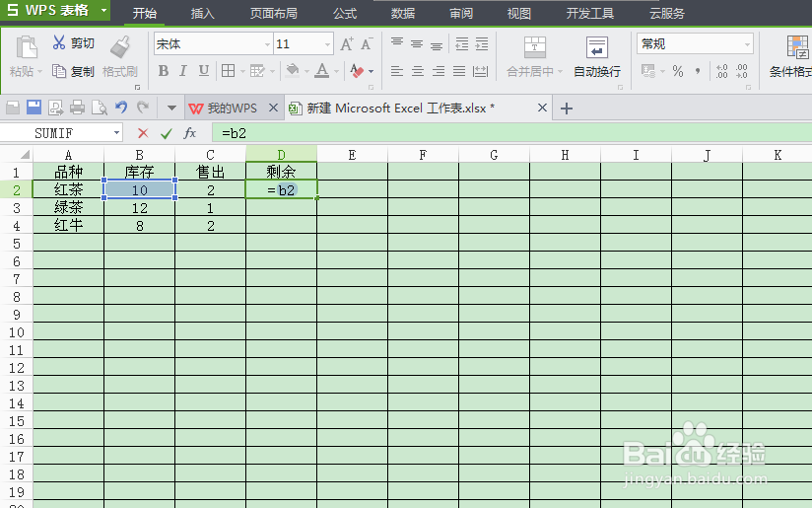The height and width of the screenshot is (508, 812).
Task: Open the 开发工具 ribbon tab
Action: 590,13
